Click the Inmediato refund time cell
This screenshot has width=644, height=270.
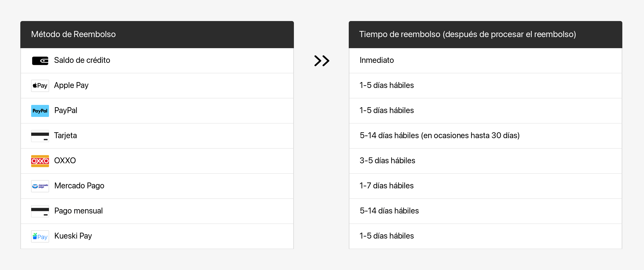[377, 60]
